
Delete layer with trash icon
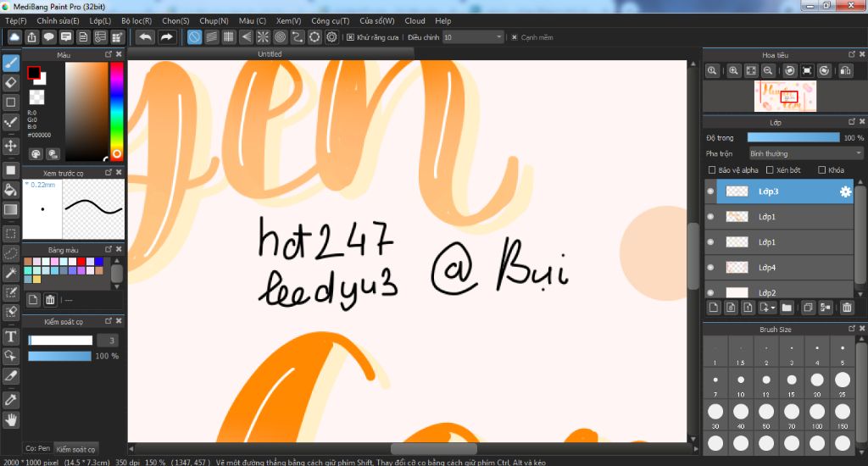pos(847,308)
